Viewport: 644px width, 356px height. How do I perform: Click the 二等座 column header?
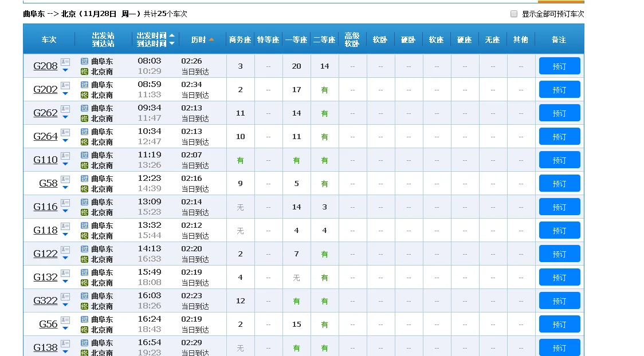click(x=324, y=39)
